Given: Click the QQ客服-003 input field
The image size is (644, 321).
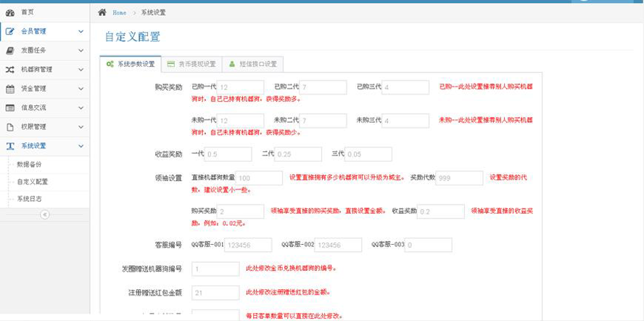Looking at the screenshot, I should point(429,245).
